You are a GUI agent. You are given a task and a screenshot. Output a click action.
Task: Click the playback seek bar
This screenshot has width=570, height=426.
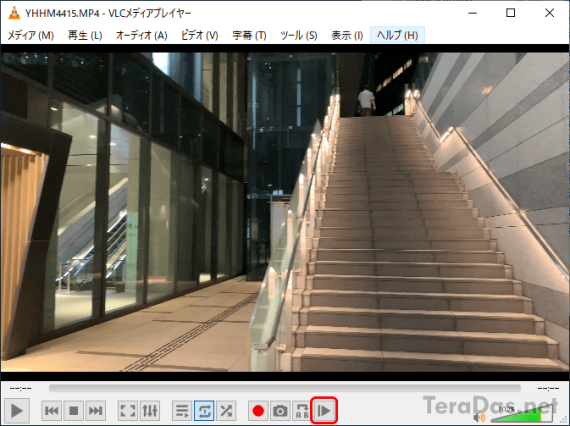[x=285, y=389]
